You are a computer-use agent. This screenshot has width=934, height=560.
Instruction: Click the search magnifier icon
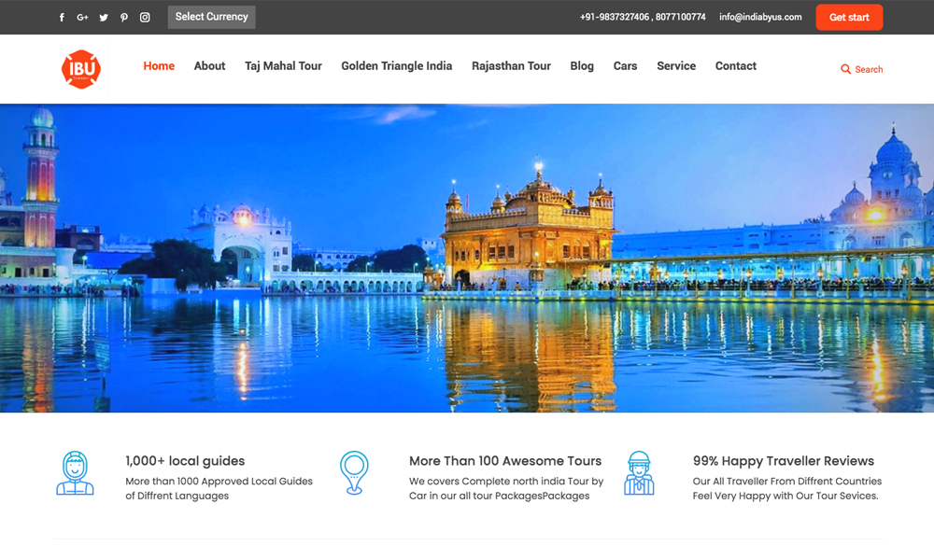(x=845, y=69)
